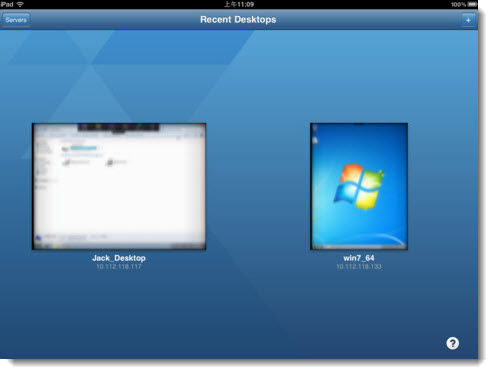The width and height of the screenshot is (493, 374).
Task: Tap the iPad carrier label
Action: tap(7, 4)
